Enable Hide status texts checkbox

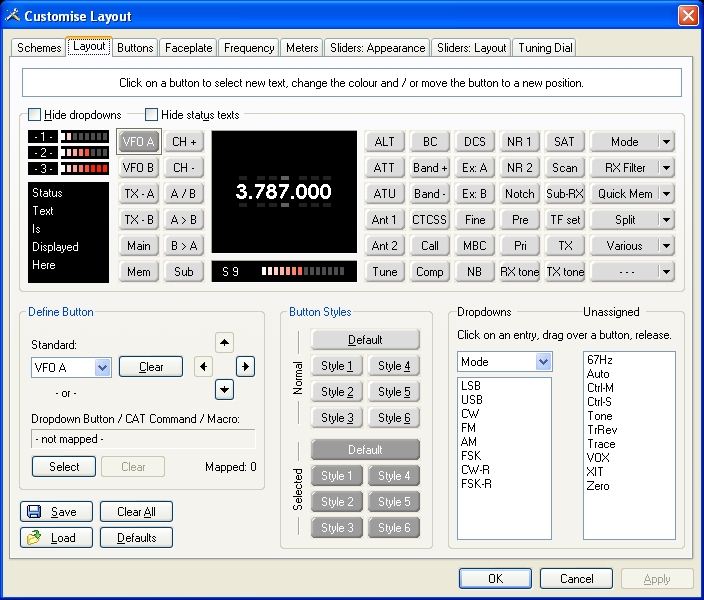(151, 115)
